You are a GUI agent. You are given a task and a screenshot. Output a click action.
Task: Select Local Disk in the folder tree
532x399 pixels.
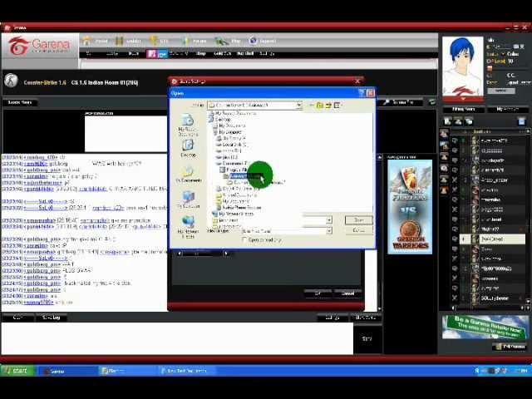[234, 145]
